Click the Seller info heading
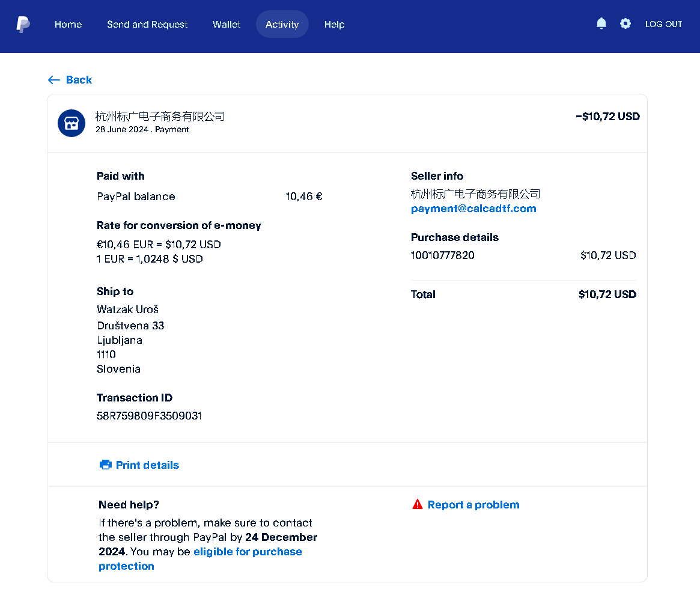700x607 pixels. pos(437,176)
